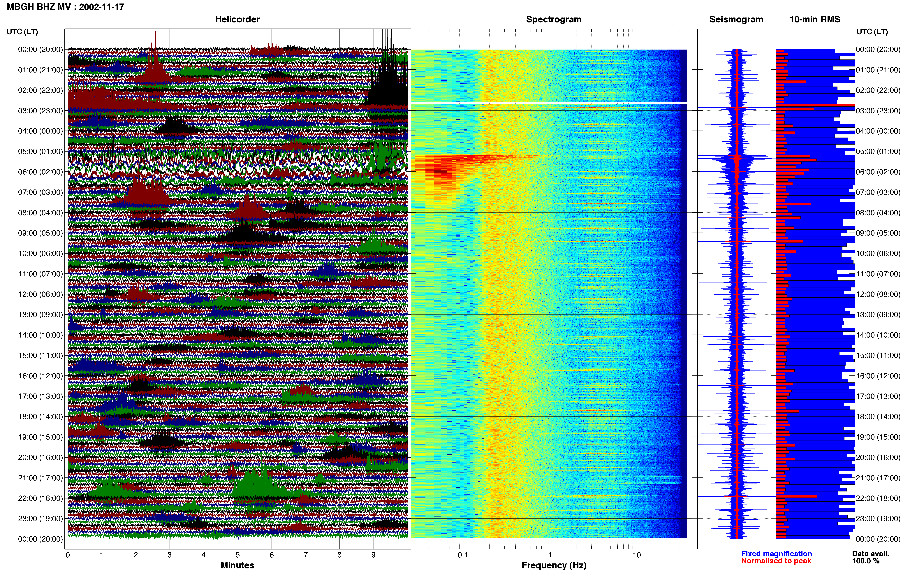Click the 10 Hz frequency tick label
This screenshot has height=578, width=924.
[637, 555]
